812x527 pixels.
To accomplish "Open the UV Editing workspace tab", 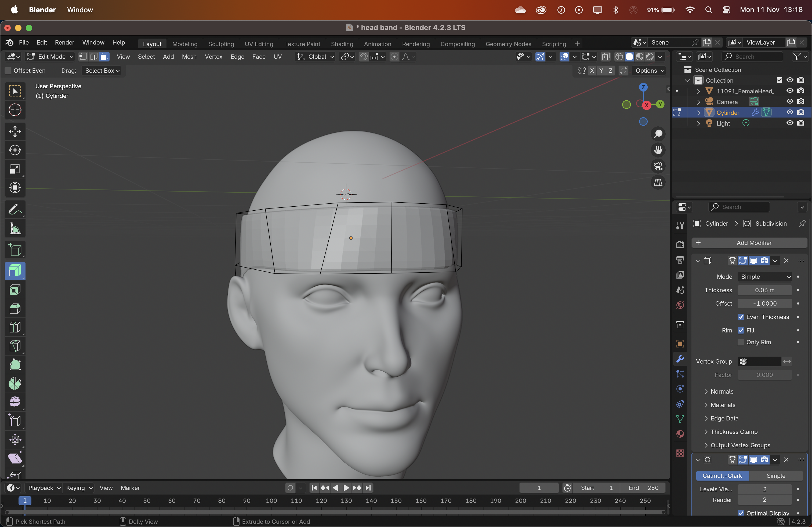I will [x=259, y=44].
